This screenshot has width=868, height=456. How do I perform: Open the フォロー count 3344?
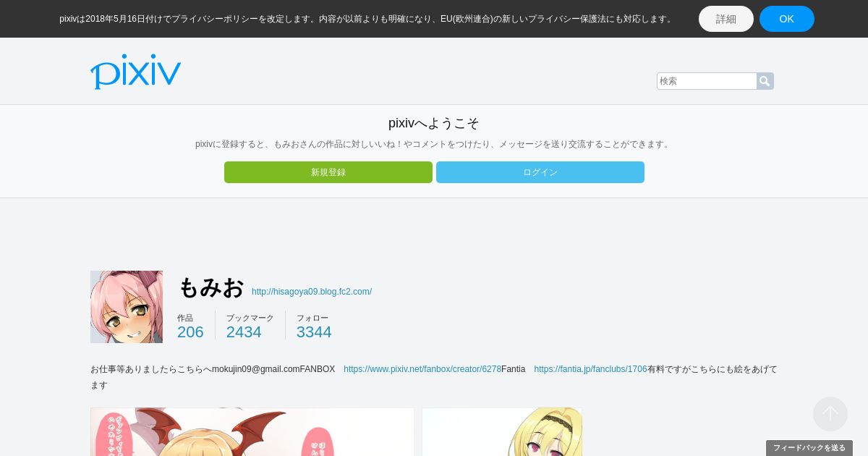click(314, 332)
